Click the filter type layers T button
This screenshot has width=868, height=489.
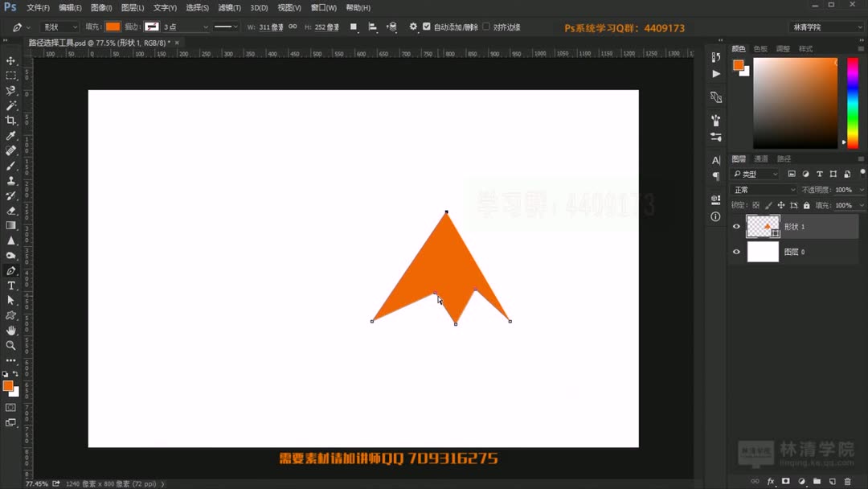pos(820,173)
